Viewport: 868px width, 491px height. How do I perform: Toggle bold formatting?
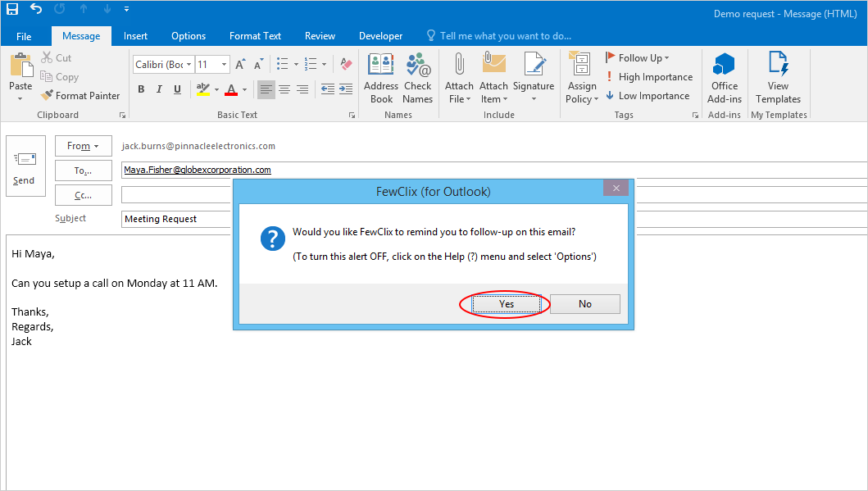pos(141,89)
